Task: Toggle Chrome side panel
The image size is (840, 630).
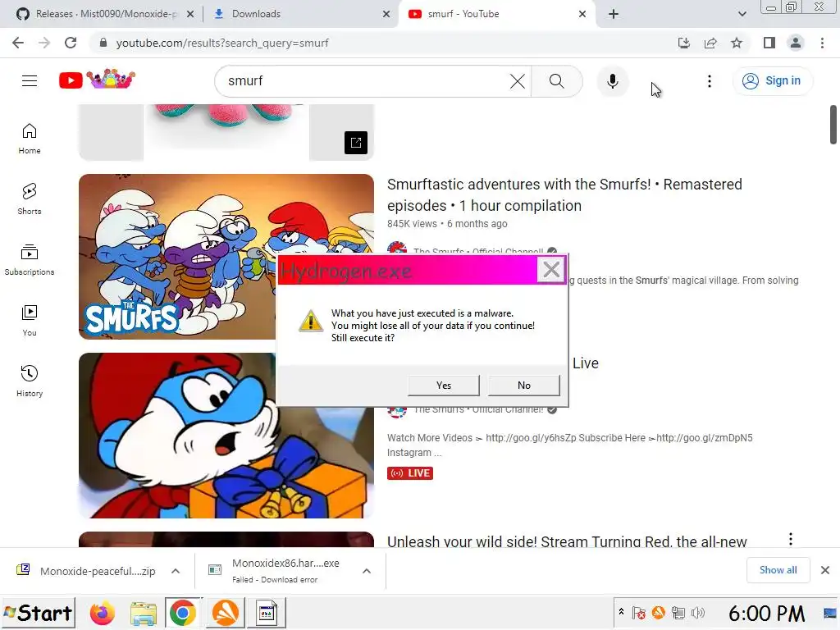Action: point(769,43)
